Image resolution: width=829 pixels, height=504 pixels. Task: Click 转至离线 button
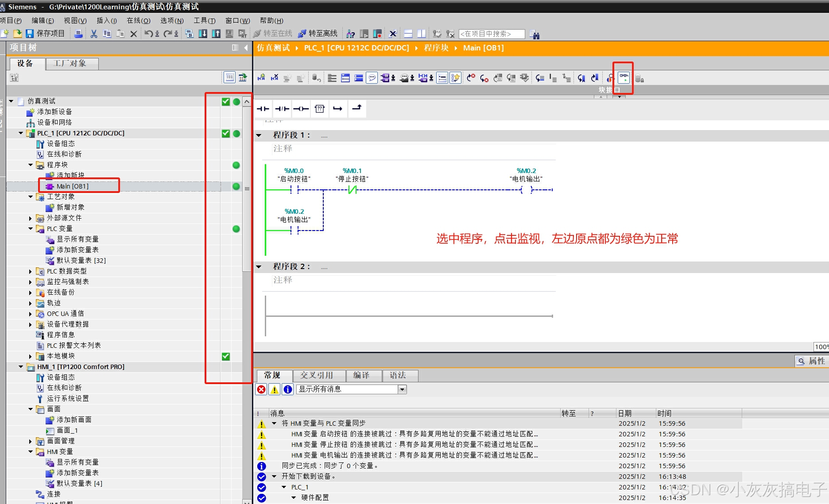318,34
